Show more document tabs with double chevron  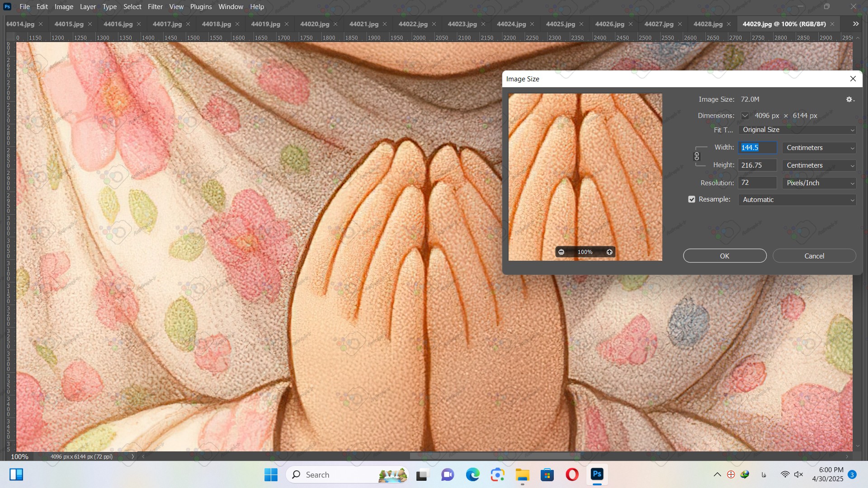click(856, 24)
